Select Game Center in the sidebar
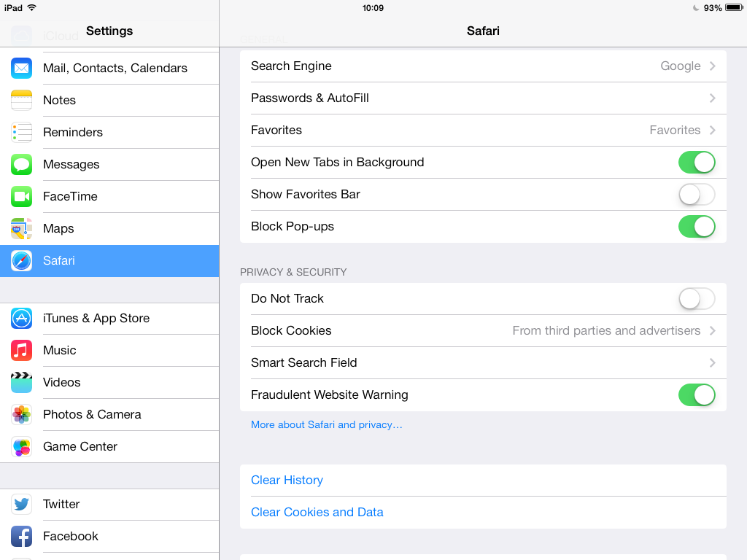 coord(80,446)
